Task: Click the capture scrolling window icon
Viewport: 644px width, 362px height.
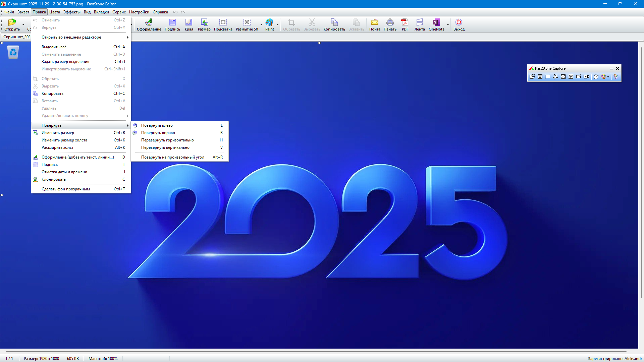Action: pos(571,77)
